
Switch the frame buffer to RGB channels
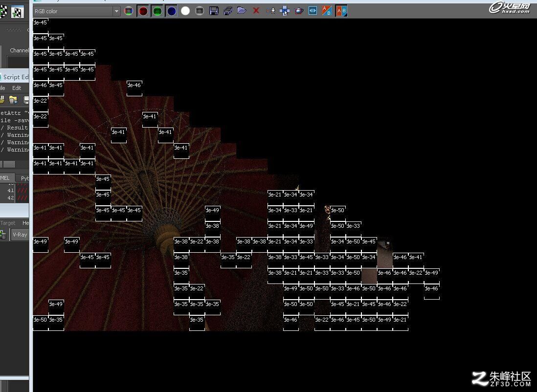pos(129,11)
